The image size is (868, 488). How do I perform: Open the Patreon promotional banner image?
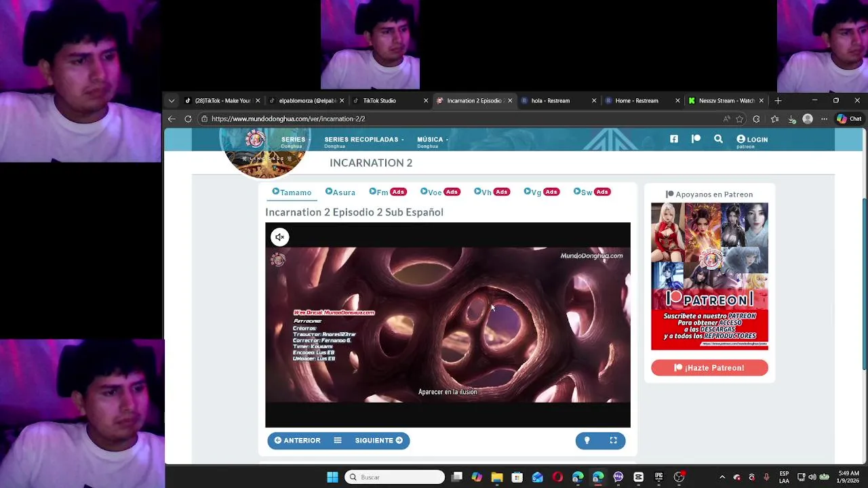point(709,277)
